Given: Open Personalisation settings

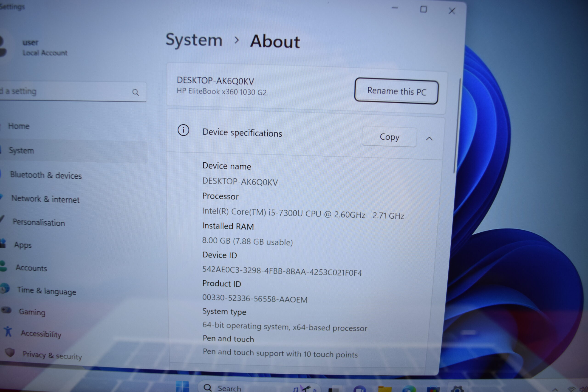Looking at the screenshot, I should click(39, 222).
